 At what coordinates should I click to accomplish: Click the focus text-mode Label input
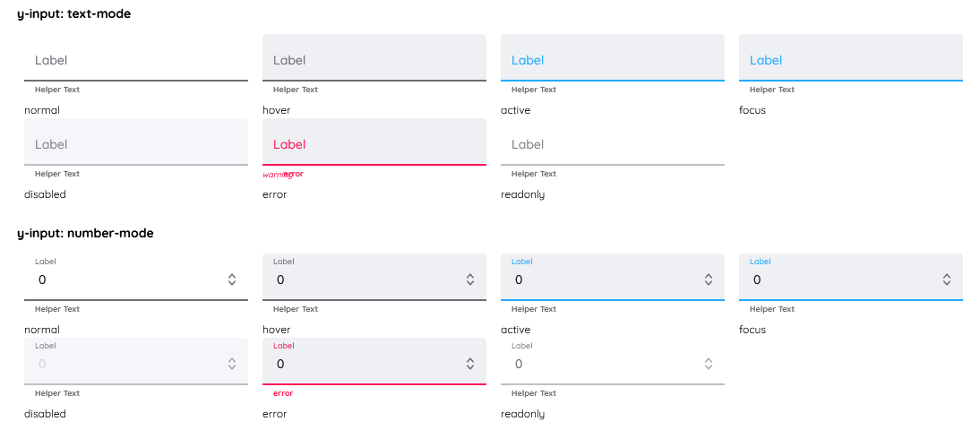(851, 59)
